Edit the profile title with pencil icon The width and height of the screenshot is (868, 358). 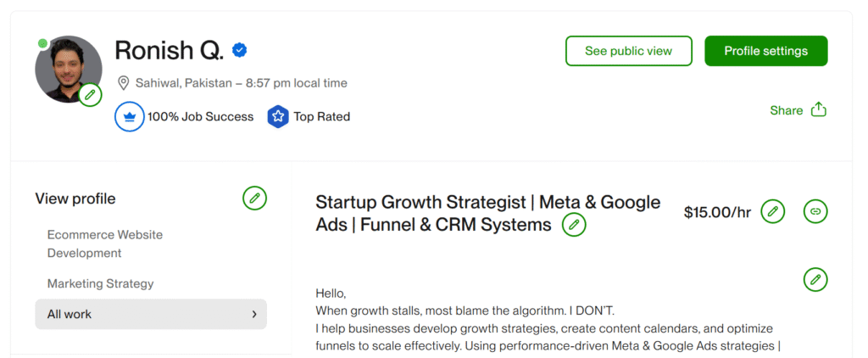click(x=574, y=225)
